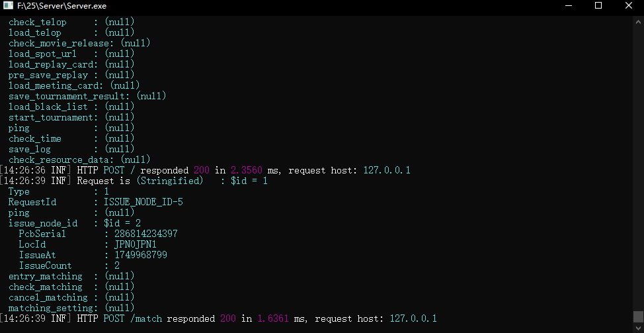Click the scrollbar up arrow

638,21
